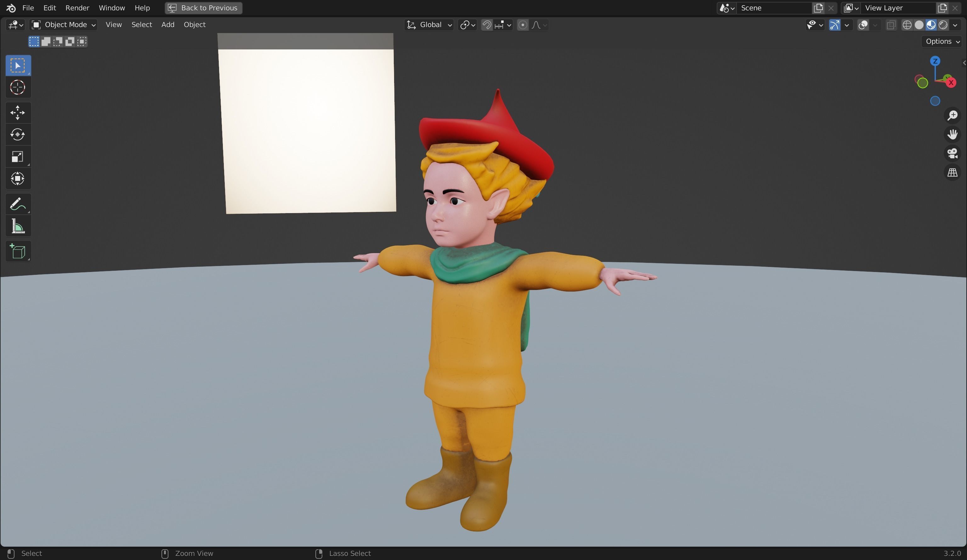Click the pan hand viewport icon
This screenshot has height=560, width=967.
coord(953,134)
